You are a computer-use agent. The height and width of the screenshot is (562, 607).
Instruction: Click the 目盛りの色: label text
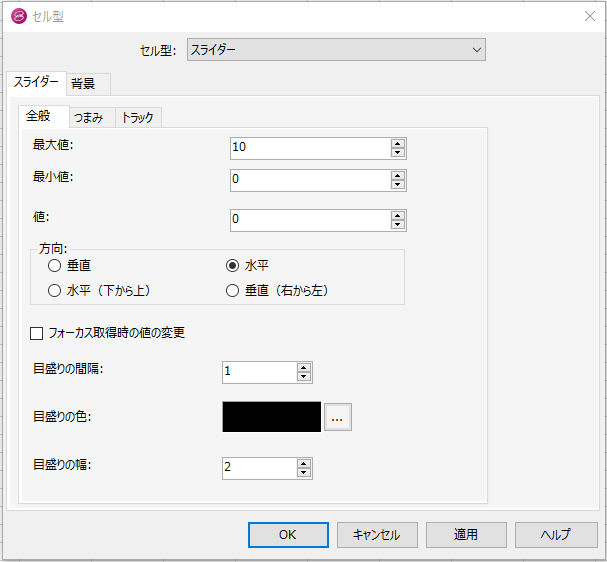pos(62,417)
